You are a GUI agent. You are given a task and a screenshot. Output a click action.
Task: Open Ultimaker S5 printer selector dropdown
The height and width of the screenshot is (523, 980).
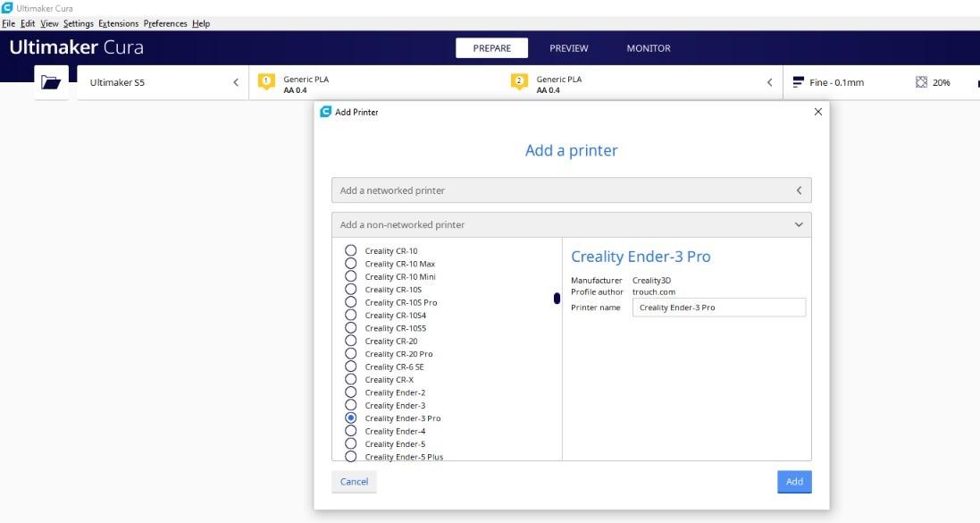click(163, 82)
